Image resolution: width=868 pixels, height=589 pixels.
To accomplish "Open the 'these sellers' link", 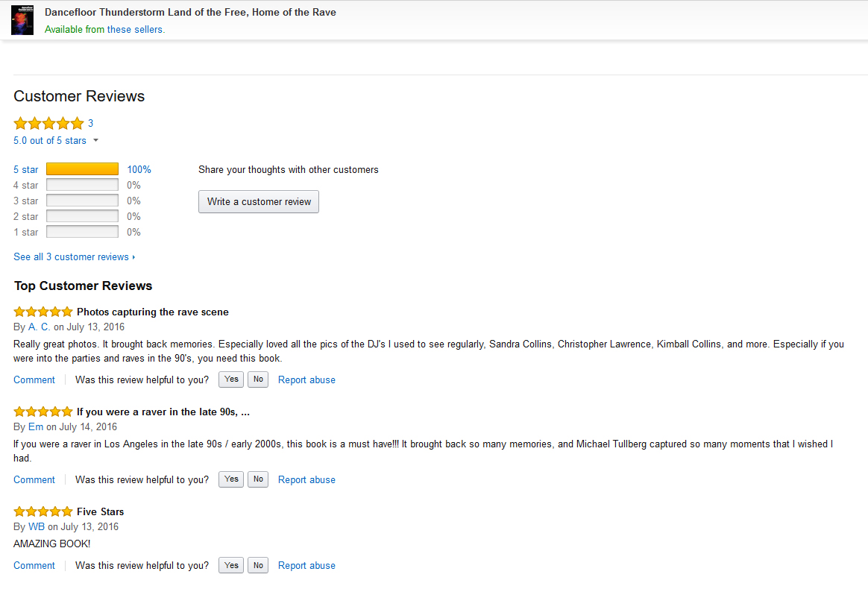I will (x=135, y=30).
